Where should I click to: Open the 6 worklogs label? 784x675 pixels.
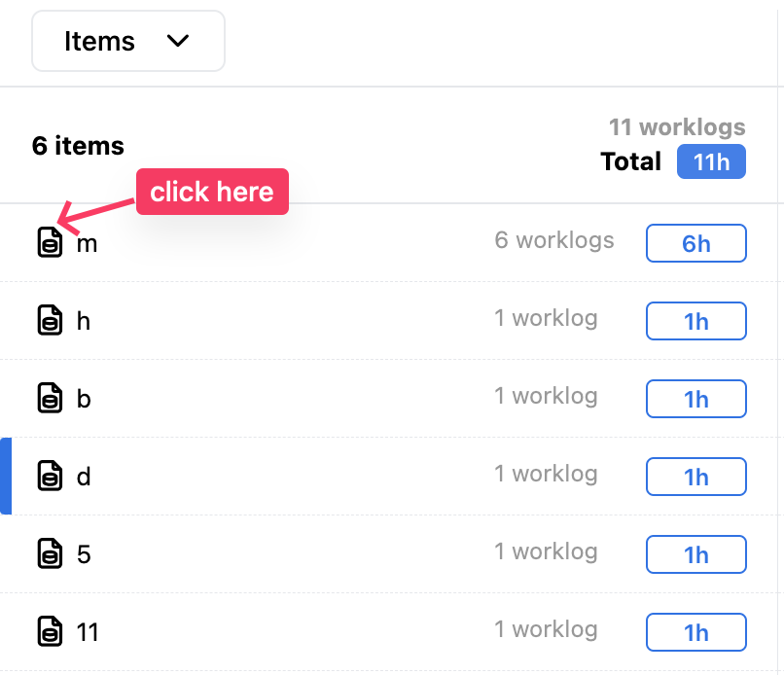(x=553, y=240)
